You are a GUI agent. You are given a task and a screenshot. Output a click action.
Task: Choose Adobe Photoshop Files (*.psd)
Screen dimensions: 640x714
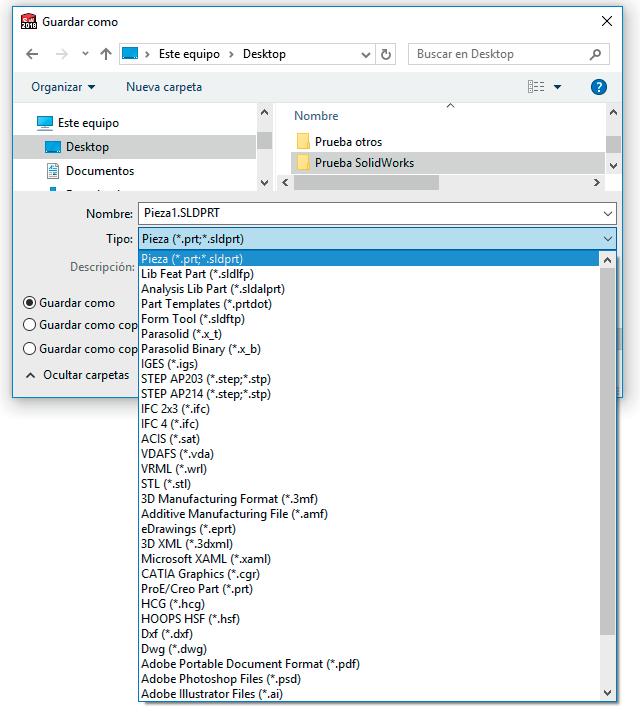pos(369,679)
